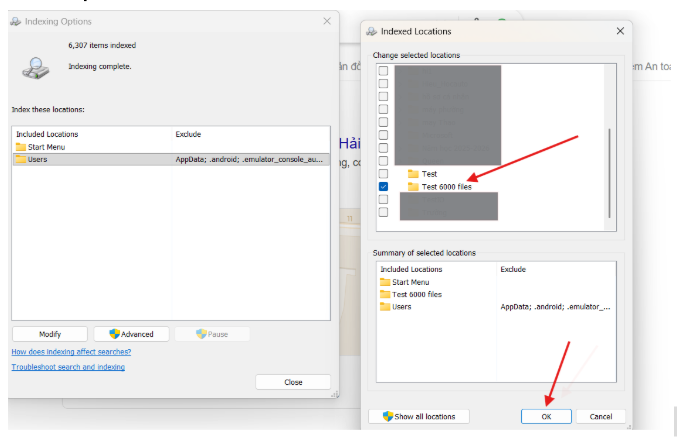Select Users in summary of selected locations
681x447 pixels.
[401, 307]
